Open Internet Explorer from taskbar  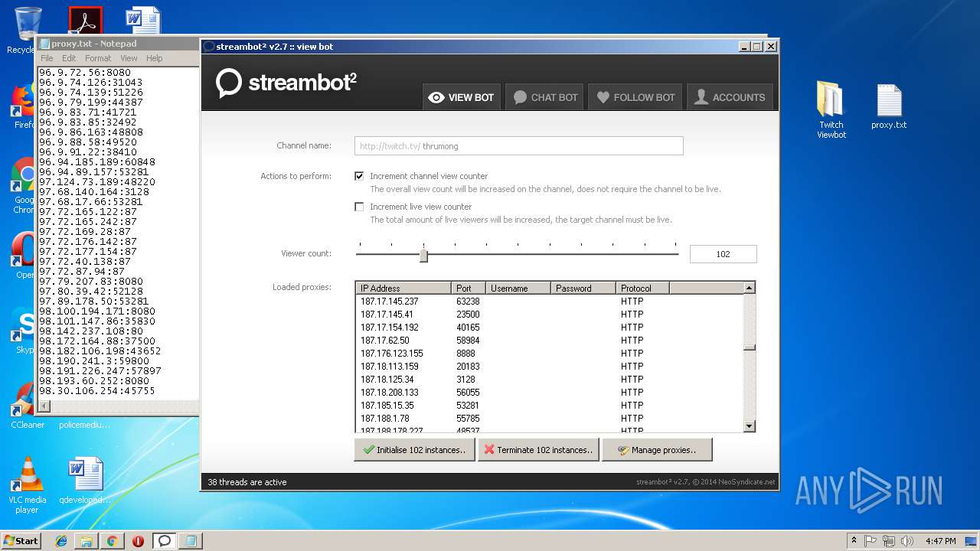click(61, 541)
